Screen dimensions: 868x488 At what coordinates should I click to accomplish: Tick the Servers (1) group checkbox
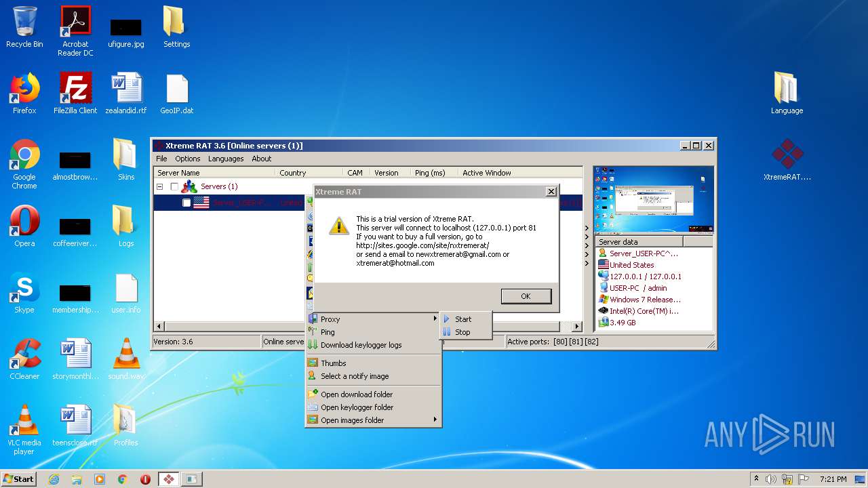pos(174,186)
